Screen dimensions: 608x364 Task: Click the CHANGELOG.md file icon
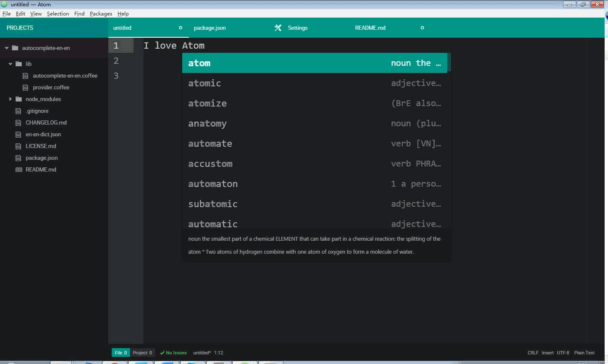[18, 123]
